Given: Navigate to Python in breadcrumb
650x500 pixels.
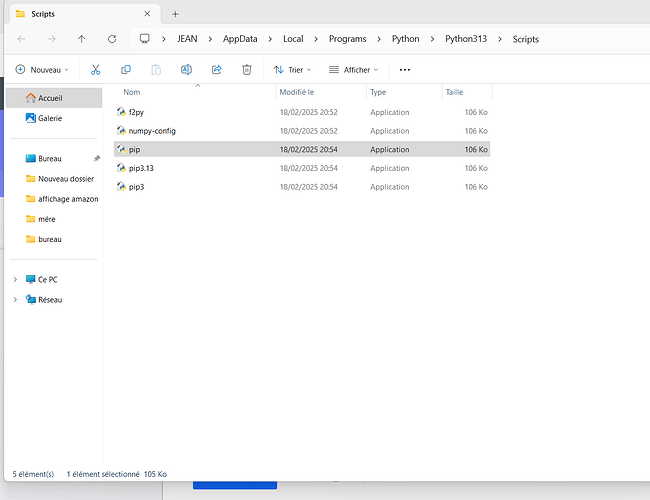Looking at the screenshot, I should pos(405,39).
